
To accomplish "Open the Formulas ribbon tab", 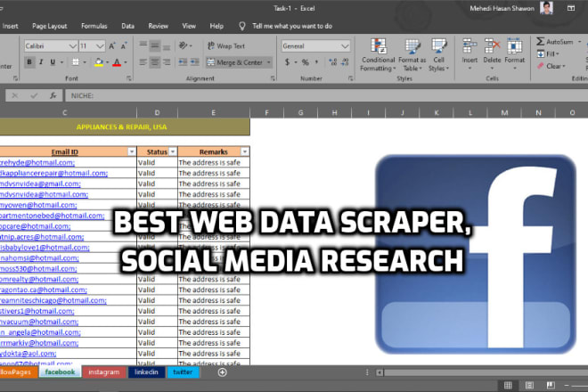I will point(94,26).
